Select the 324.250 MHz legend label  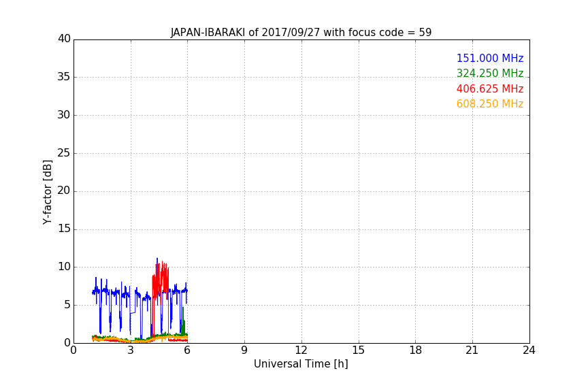[x=490, y=73]
